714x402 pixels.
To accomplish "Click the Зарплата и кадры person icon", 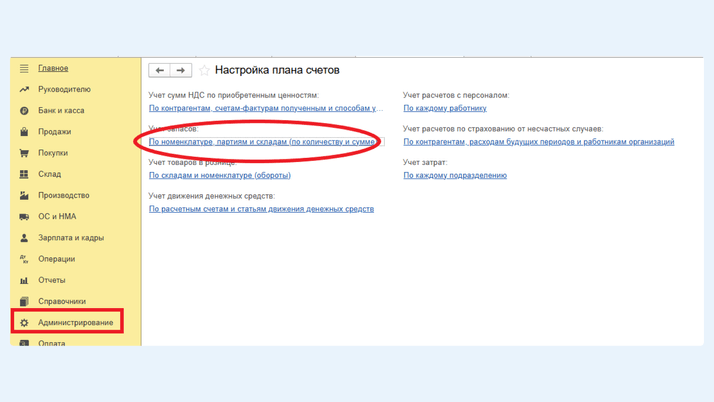I will point(24,238).
